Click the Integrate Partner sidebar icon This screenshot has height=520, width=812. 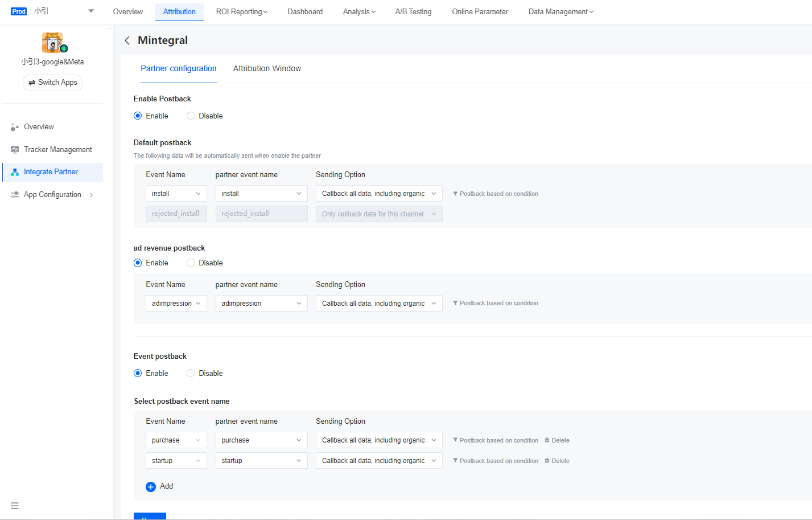[x=14, y=171]
